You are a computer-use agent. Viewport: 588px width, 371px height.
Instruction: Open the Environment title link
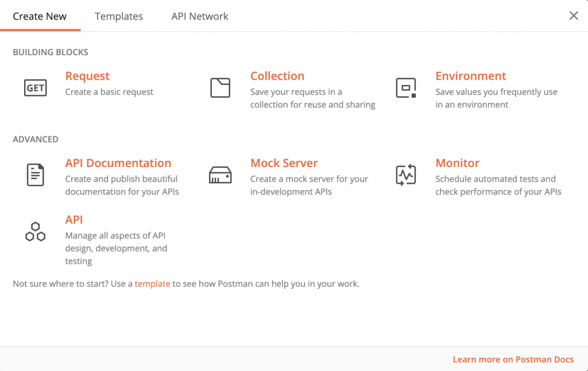tap(471, 76)
